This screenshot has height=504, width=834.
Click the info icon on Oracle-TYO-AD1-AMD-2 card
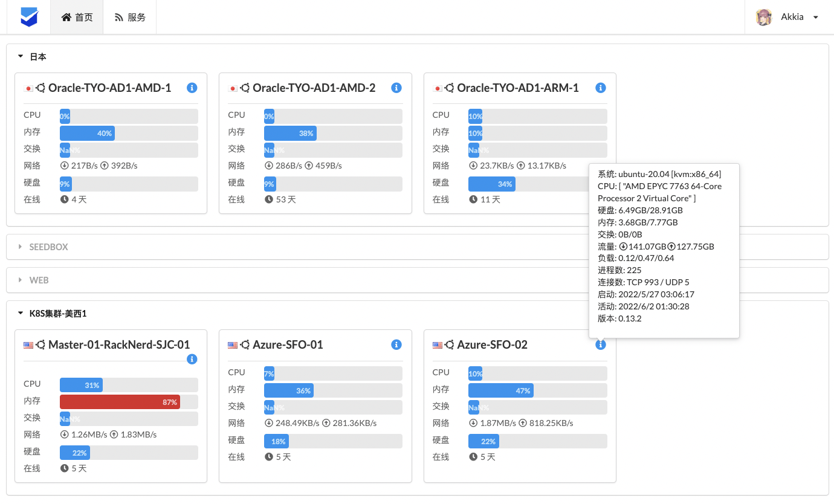coord(396,88)
